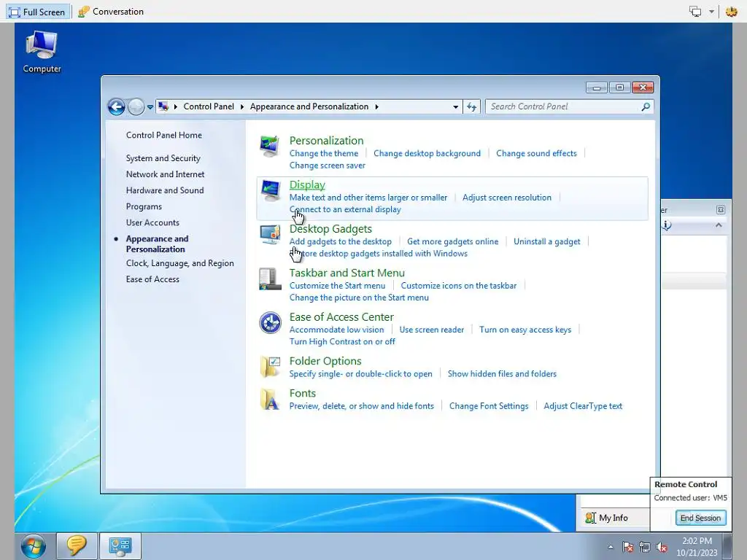Click Use screen reader link

pyautogui.click(x=432, y=330)
